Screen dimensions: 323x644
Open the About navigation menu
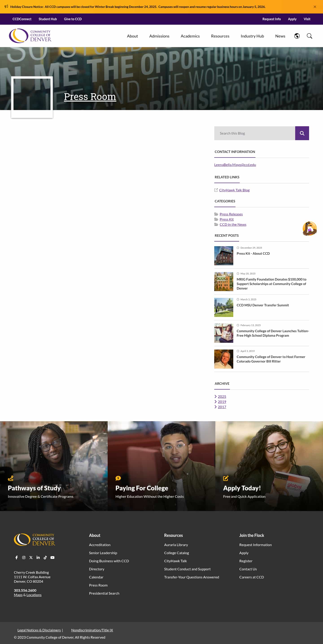point(132,36)
